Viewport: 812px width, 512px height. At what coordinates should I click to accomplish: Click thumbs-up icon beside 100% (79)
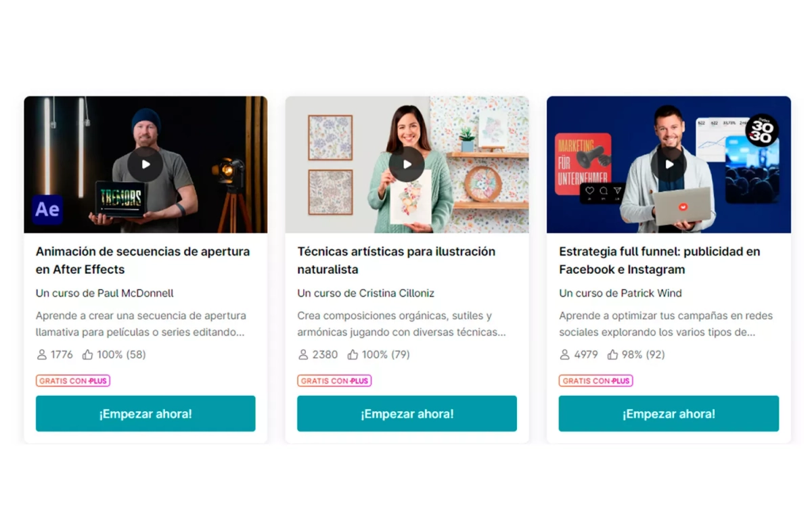[x=353, y=354]
